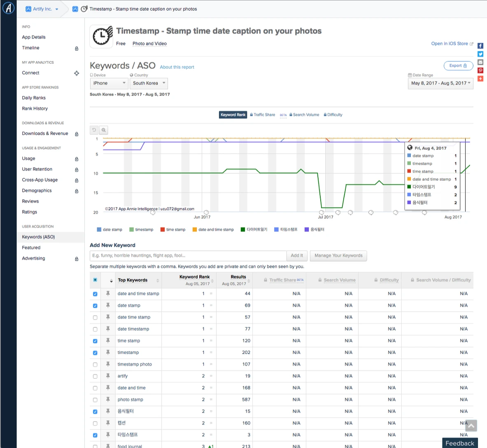
Task: Open in iOS Store link
Action: (452, 44)
